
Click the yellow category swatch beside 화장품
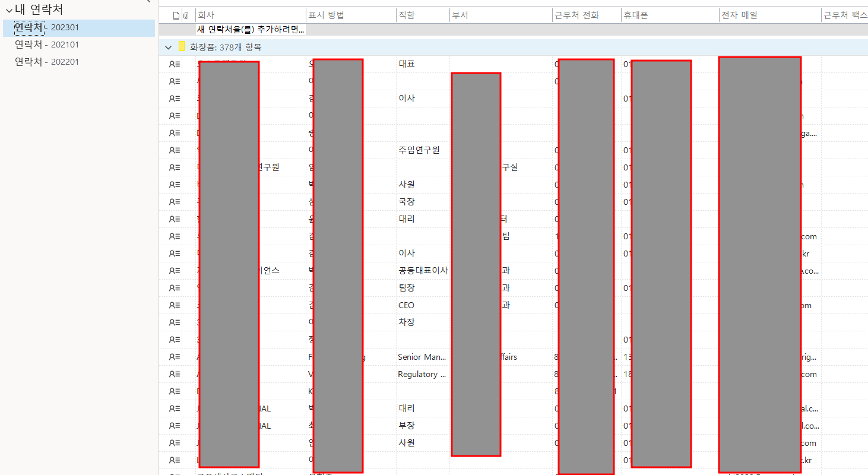pyautogui.click(x=182, y=47)
